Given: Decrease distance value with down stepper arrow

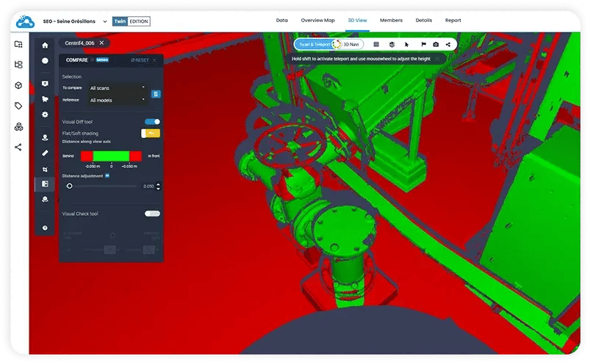Looking at the screenshot, I should (158, 188).
